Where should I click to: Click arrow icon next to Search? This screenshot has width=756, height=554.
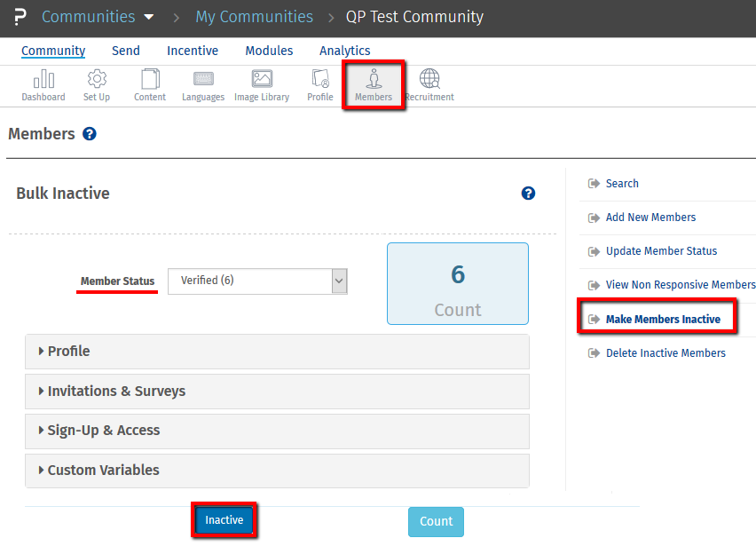[594, 184]
